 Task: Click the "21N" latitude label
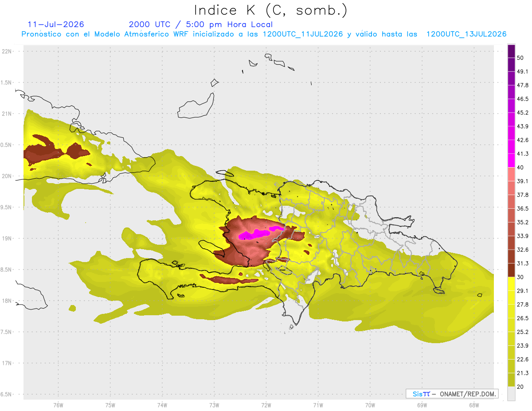[8, 114]
